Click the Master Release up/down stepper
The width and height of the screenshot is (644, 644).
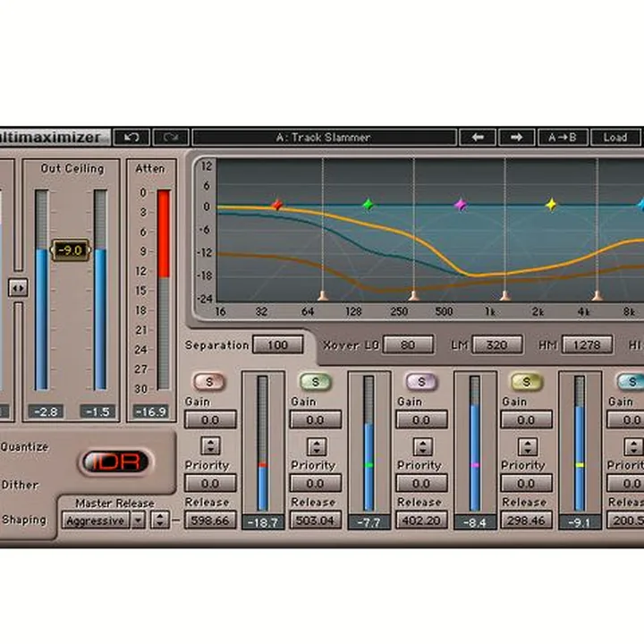click(x=160, y=521)
